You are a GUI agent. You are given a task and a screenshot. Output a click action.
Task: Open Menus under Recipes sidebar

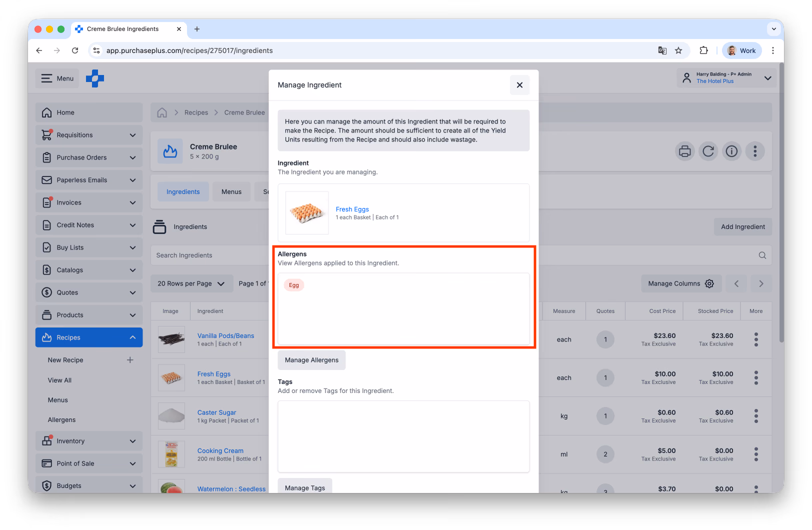[x=58, y=400]
